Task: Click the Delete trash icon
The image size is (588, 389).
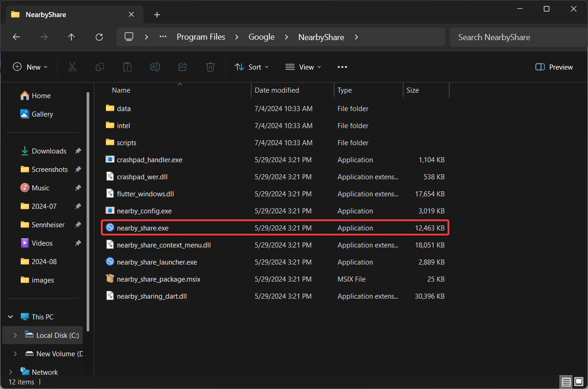Action: 210,67
